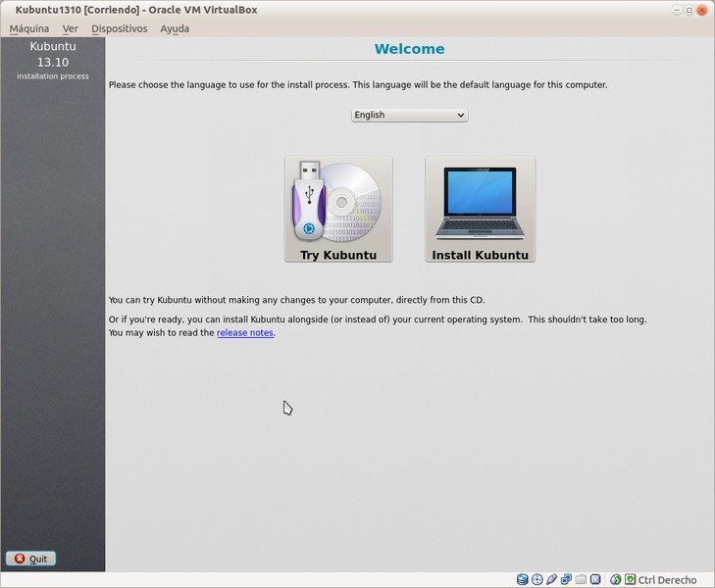Open the release notes link
Image resolution: width=715 pixels, height=588 pixels.
click(x=245, y=332)
